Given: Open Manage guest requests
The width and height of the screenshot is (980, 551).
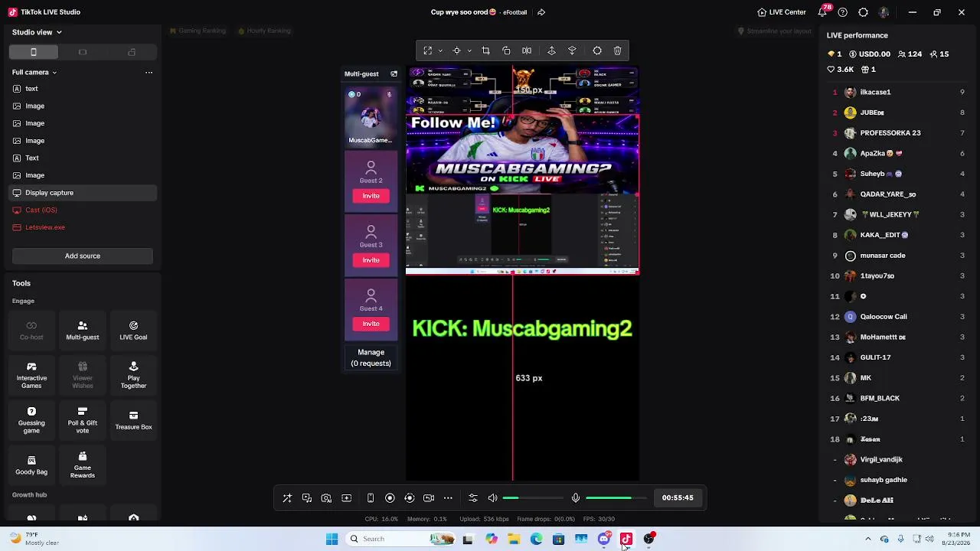Looking at the screenshot, I should click(x=371, y=357).
